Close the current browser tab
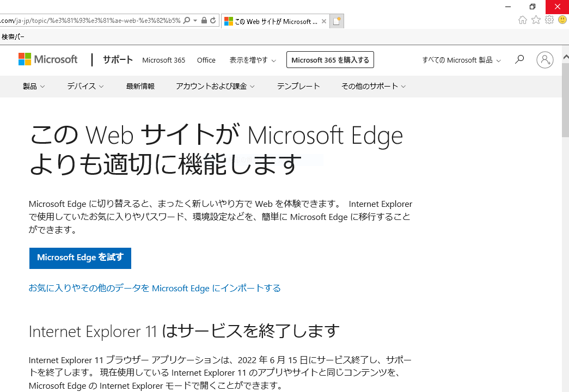Screen dimensions: 569x392 [x=323, y=21]
